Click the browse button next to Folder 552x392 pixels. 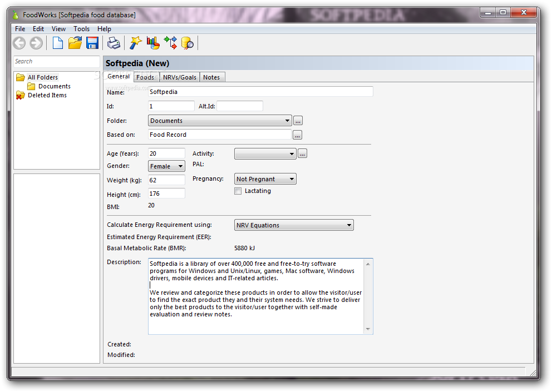298,121
